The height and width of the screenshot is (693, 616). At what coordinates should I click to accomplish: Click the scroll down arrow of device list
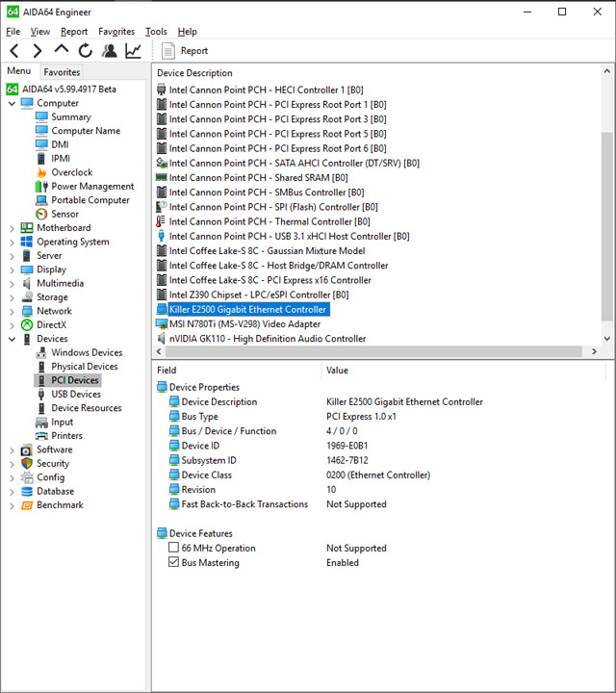[x=606, y=339]
